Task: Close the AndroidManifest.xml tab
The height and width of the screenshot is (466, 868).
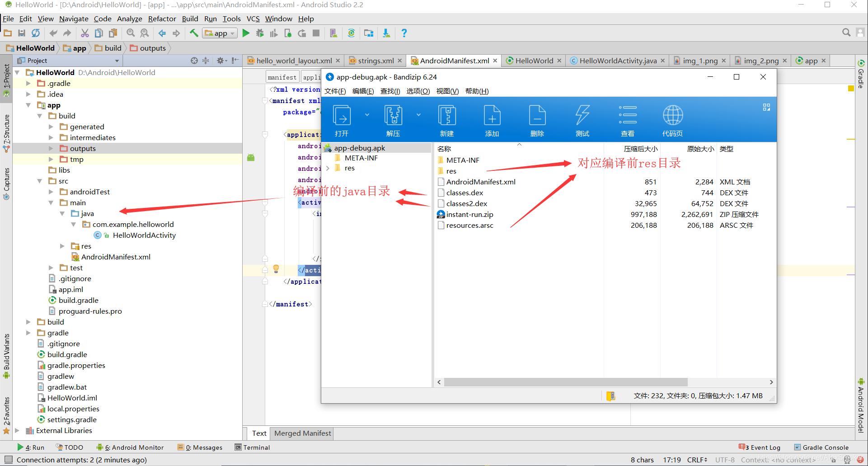Action: [495, 61]
